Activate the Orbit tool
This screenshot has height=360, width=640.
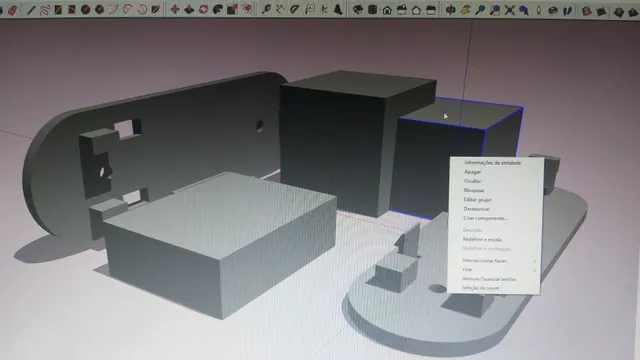click(x=451, y=10)
